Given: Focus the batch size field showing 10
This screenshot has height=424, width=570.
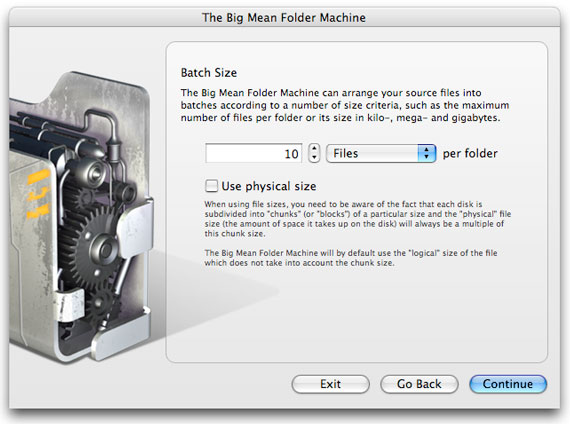Looking at the screenshot, I should click(253, 153).
